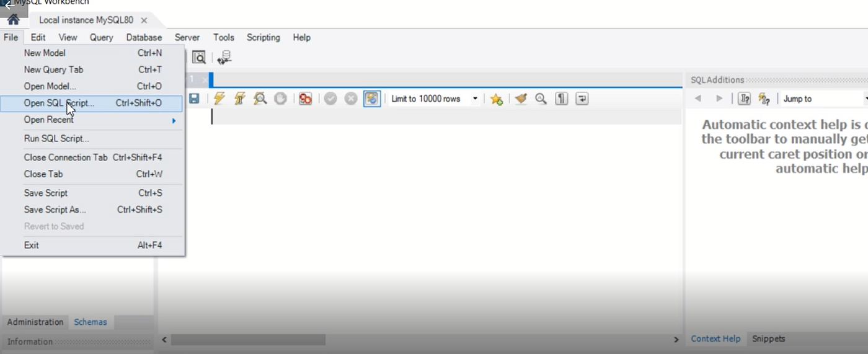Execute statement under cursor lightning-cursor icon
The width and height of the screenshot is (868, 354).
239,99
